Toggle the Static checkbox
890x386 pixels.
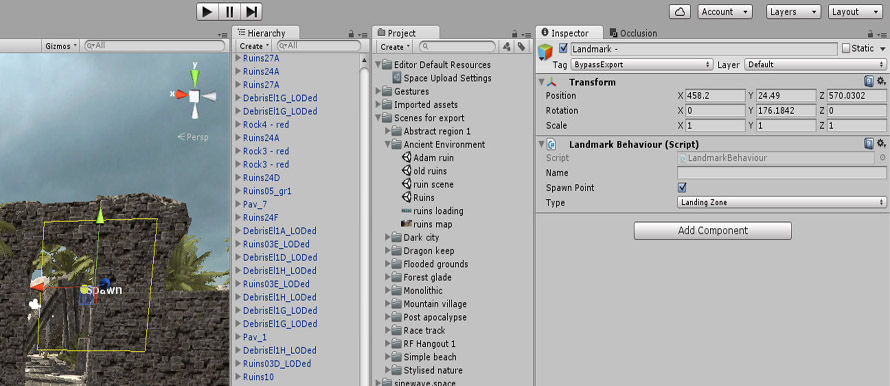point(846,48)
